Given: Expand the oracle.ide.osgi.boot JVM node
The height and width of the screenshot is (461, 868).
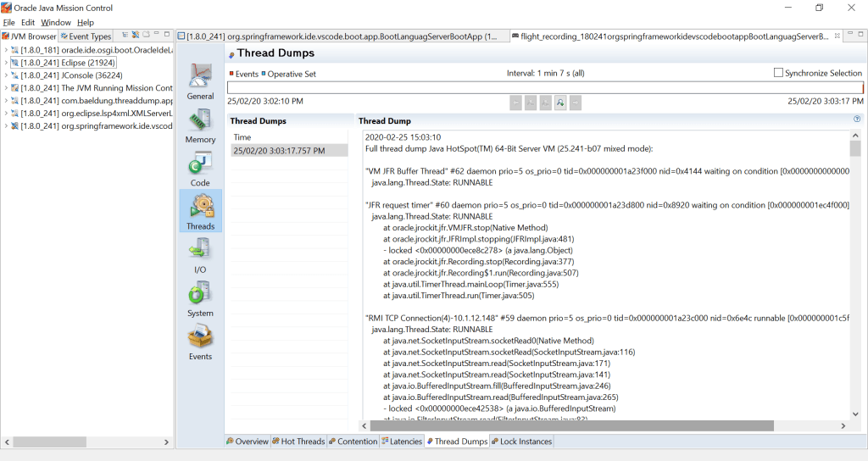Looking at the screenshot, I should click(x=6, y=50).
